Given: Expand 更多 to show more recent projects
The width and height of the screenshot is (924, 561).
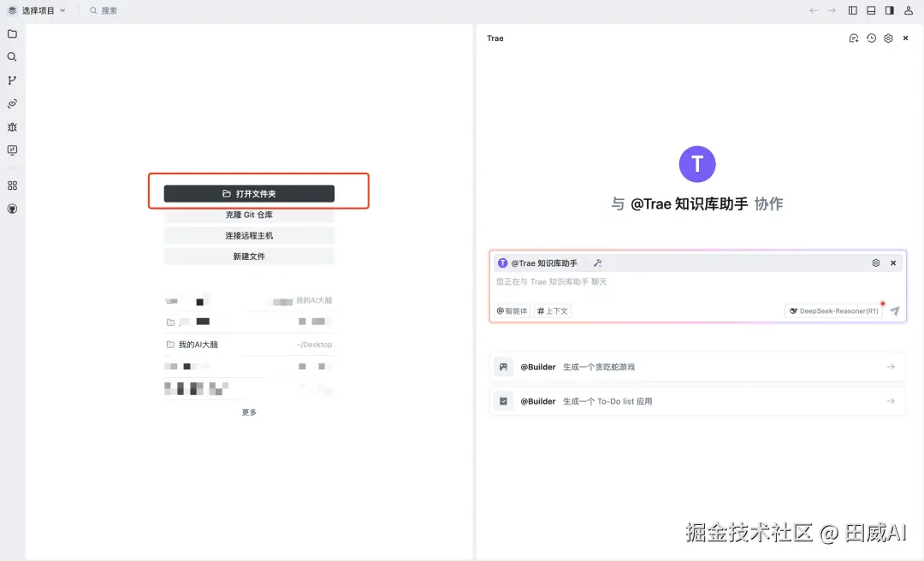Looking at the screenshot, I should [248, 411].
